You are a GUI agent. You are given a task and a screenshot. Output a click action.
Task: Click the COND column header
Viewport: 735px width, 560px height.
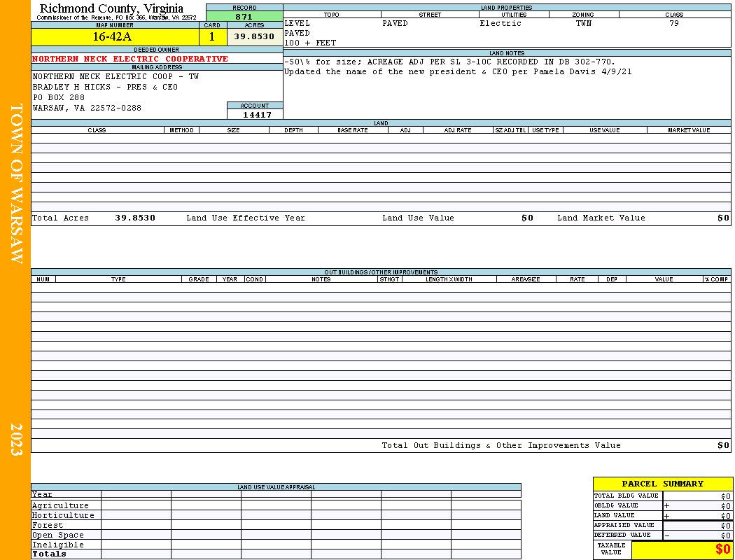pyautogui.click(x=255, y=279)
